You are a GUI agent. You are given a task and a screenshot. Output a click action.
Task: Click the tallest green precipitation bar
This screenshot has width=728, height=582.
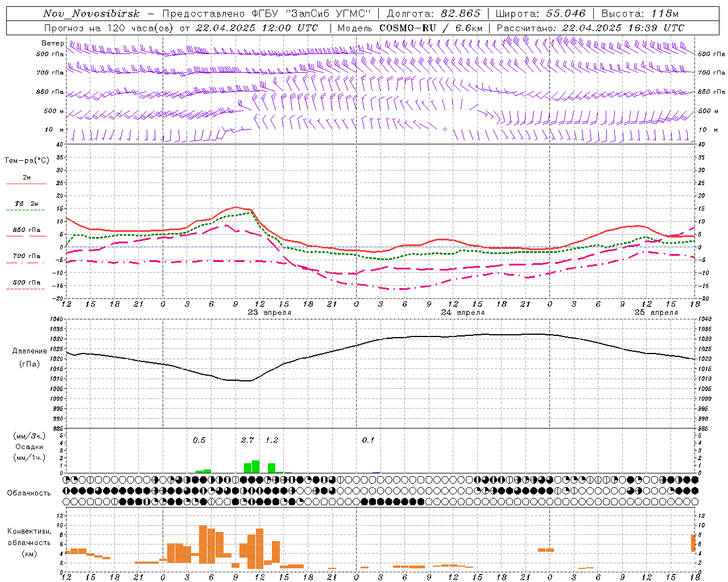(x=256, y=467)
